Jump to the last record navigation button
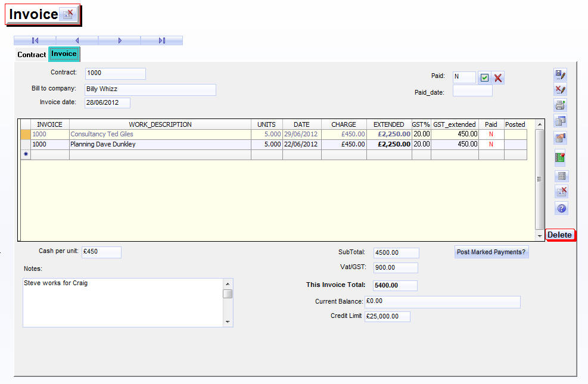588x384 pixels. [161, 40]
